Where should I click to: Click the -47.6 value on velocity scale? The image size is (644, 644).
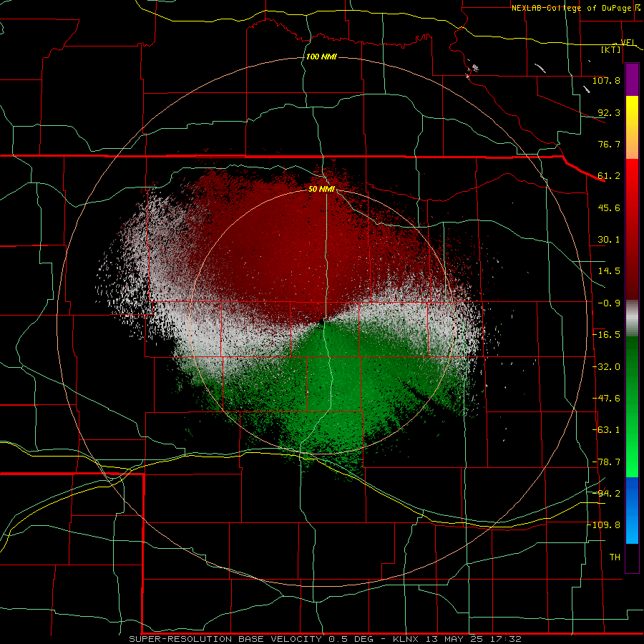[606, 399]
